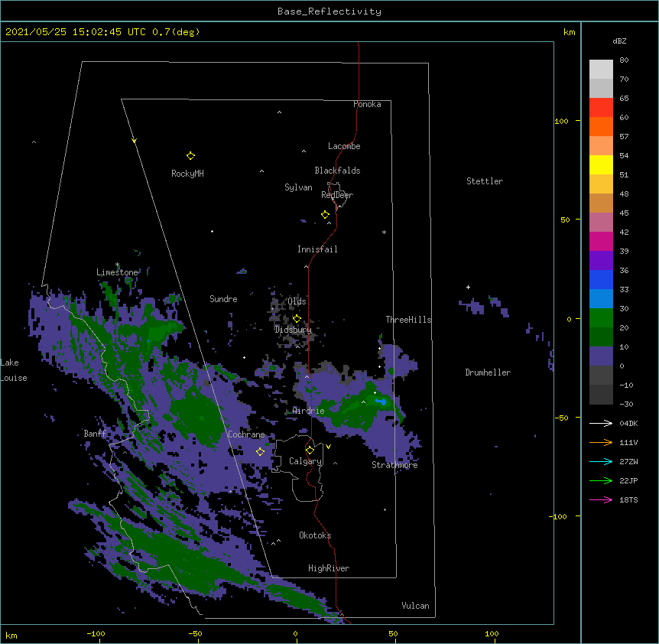Click the Sylvan label
Image resolution: width=659 pixels, height=644 pixels.
(298, 187)
